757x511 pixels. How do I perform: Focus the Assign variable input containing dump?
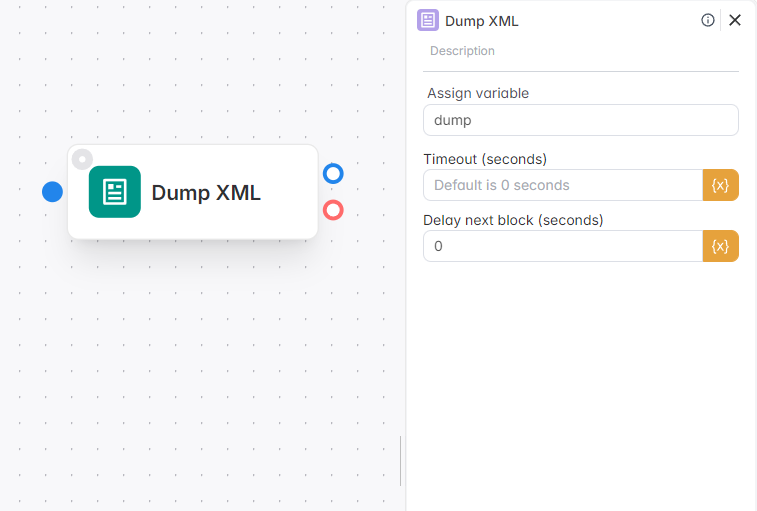tap(580, 120)
